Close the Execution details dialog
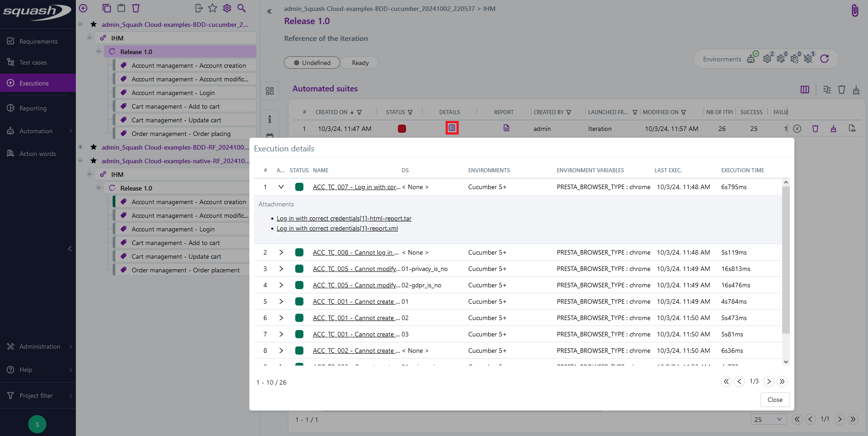This screenshot has width=868, height=436. pyautogui.click(x=774, y=400)
